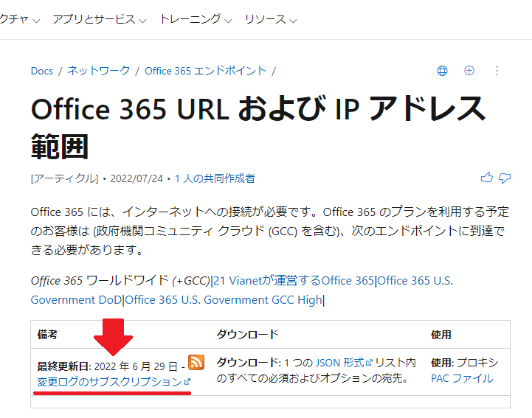Click the 使用 table column header

(441, 334)
